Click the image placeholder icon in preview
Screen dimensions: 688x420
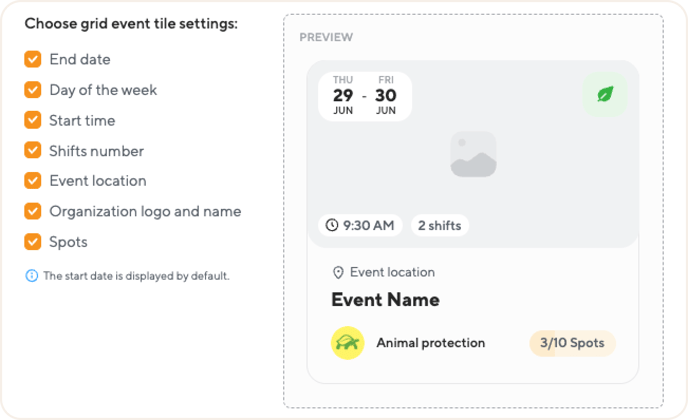click(x=473, y=154)
